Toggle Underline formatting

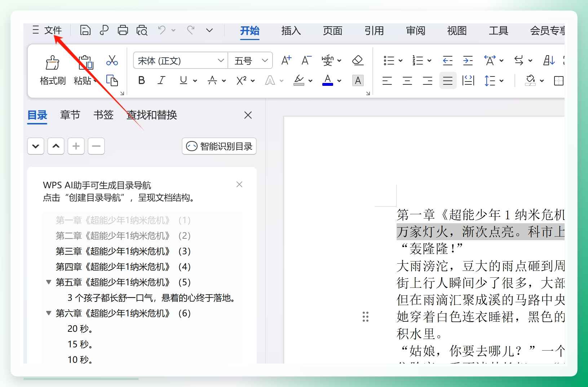click(x=184, y=80)
